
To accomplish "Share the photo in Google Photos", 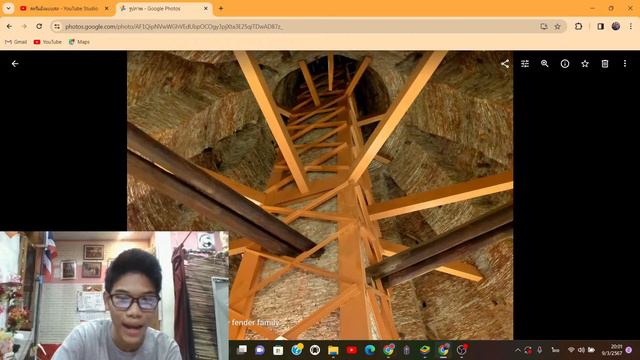I will click(505, 64).
